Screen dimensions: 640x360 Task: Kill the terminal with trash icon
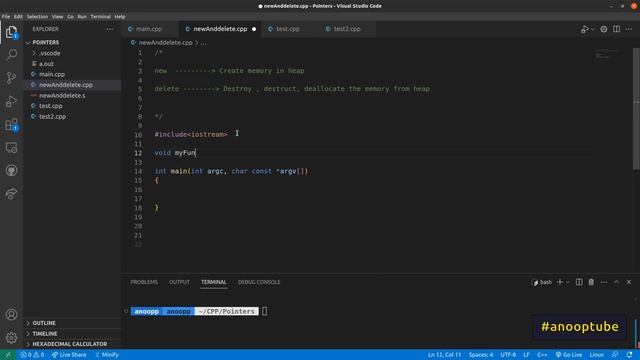click(x=591, y=282)
